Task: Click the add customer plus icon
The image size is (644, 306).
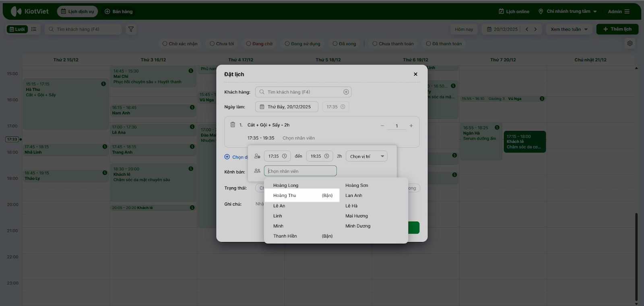Action: pyautogui.click(x=346, y=92)
